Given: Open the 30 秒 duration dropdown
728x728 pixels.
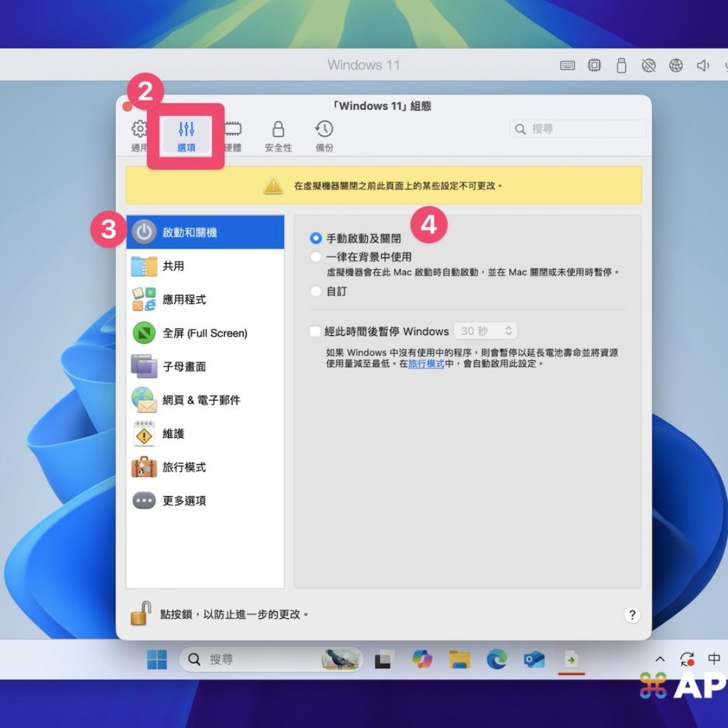Looking at the screenshot, I should 485,331.
